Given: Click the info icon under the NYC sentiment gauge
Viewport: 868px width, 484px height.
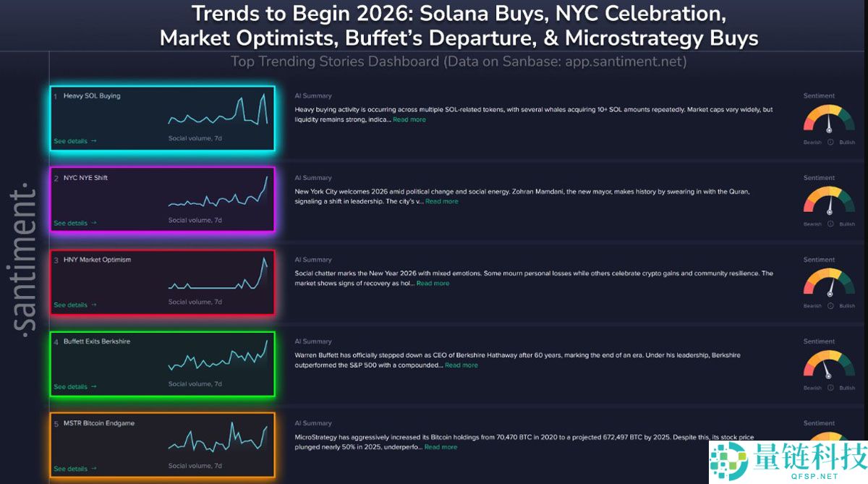Looking at the screenshot, I should (830, 224).
